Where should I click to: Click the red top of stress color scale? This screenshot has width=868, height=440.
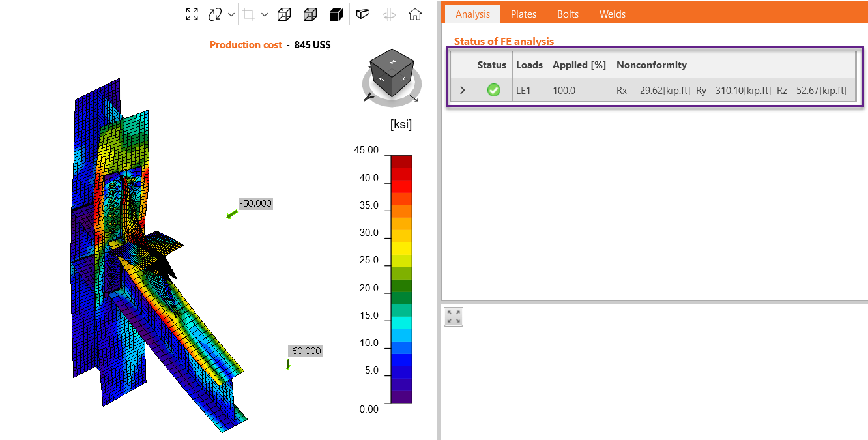click(401, 161)
